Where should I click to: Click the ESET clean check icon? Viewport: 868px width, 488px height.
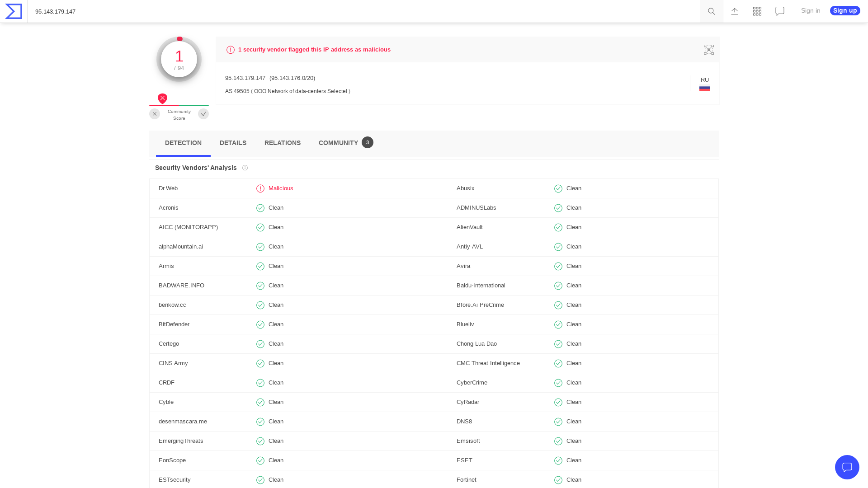tap(558, 460)
